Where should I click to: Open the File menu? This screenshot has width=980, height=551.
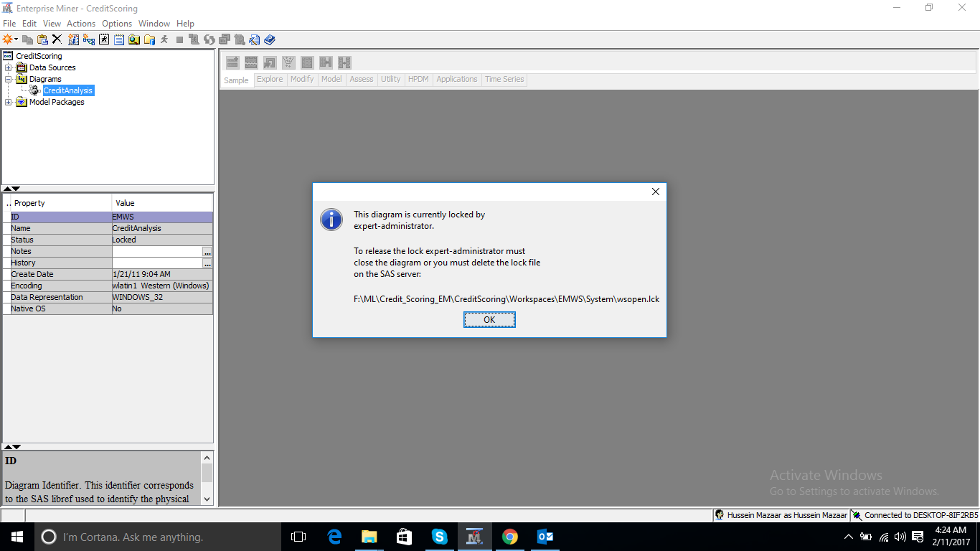9,24
